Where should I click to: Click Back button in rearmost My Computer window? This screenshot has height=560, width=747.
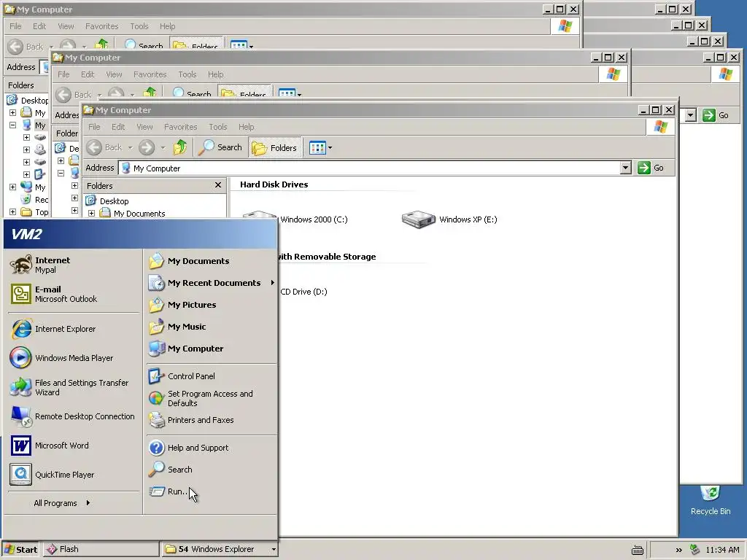tap(27, 47)
